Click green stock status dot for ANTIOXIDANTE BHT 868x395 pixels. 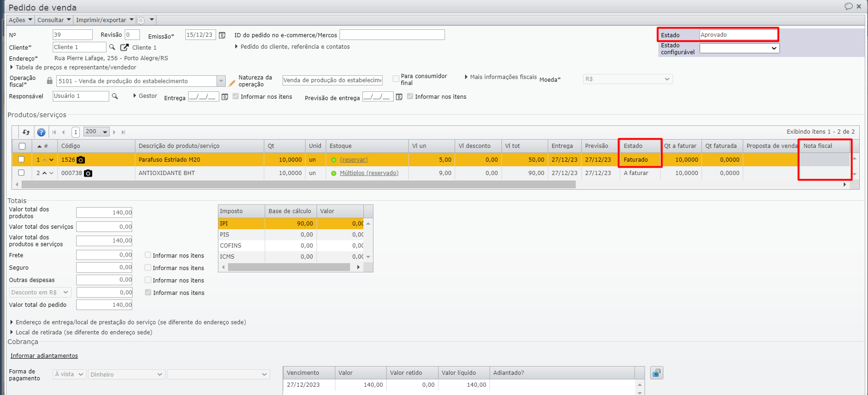tap(334, 173)
